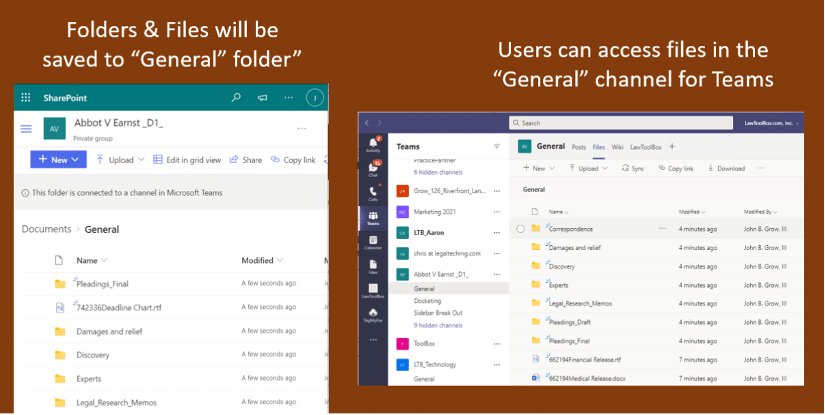The image size is (825, 415).
Task: Open Chat in Teams sidebar
Action: coord(373,169)
